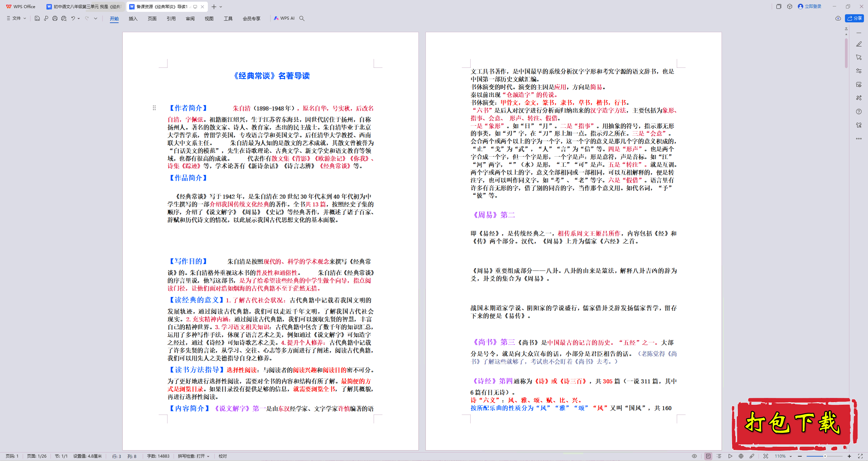The image size is (868, 461).
Task: Collapse the right sidebar with the dash icon
Action: (859, 33)
